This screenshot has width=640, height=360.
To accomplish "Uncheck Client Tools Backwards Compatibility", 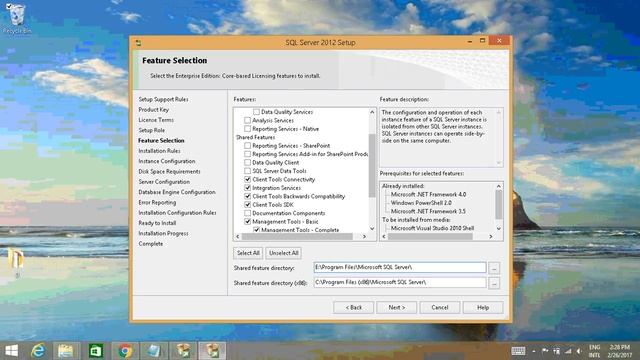I will click(x=247, y=196).
